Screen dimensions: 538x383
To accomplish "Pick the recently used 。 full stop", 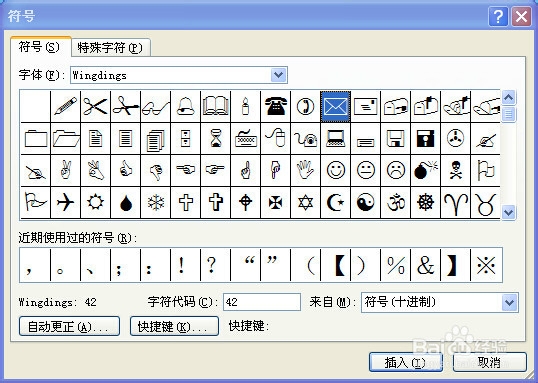I will coord(66,265).
